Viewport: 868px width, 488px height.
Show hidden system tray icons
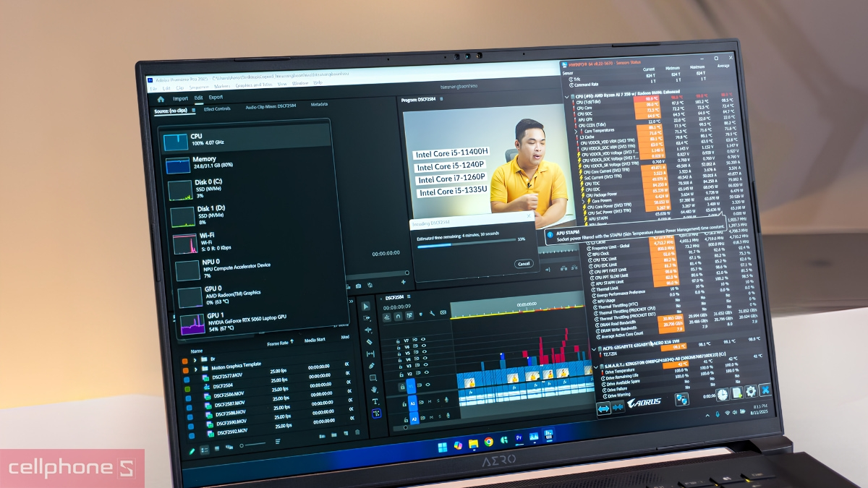click(x=709, y=416)
